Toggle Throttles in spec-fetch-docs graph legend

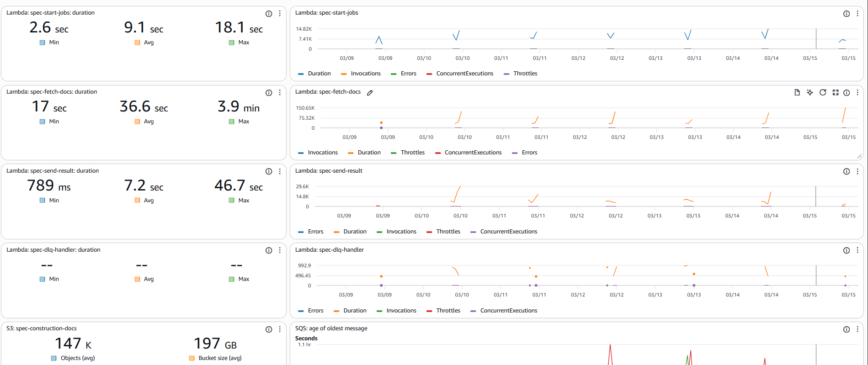pos(408,153)
